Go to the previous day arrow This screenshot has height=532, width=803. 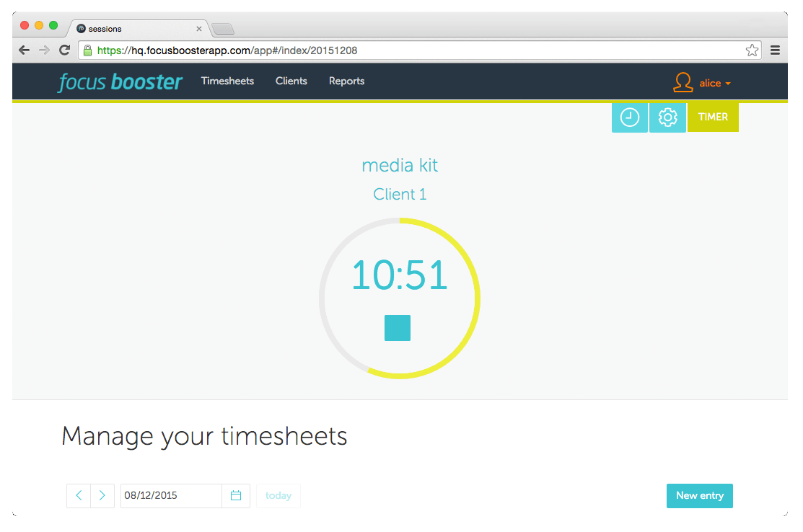click(79, 496)
